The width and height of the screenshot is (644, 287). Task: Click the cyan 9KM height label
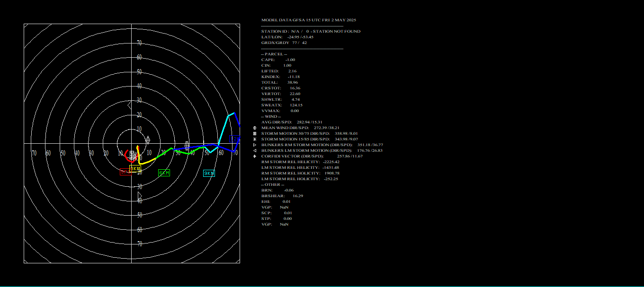(x=209, y=174)
